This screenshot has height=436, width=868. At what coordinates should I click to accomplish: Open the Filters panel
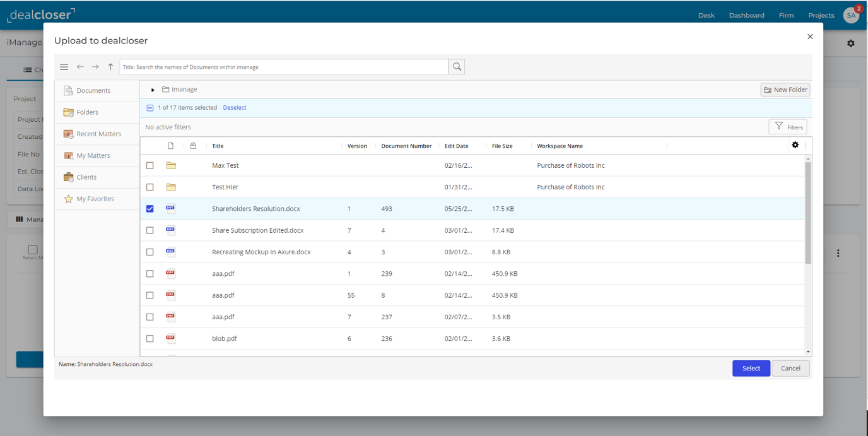[787, 126]
